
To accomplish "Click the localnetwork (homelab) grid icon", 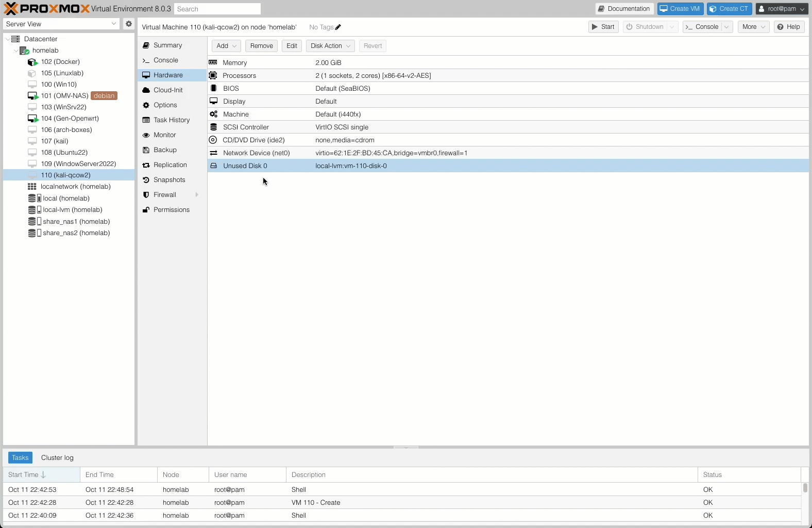I will pyautogui.click(x=32, y=187).
